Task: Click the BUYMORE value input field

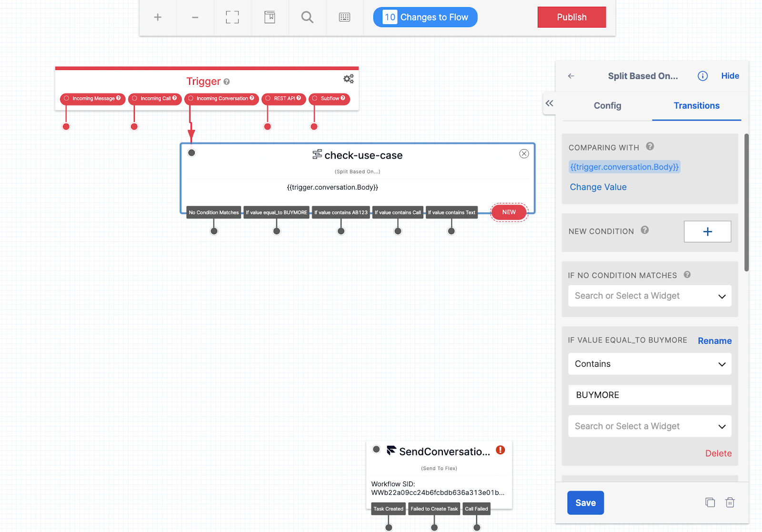Action: pyautogui.click(x=650, y=395)
